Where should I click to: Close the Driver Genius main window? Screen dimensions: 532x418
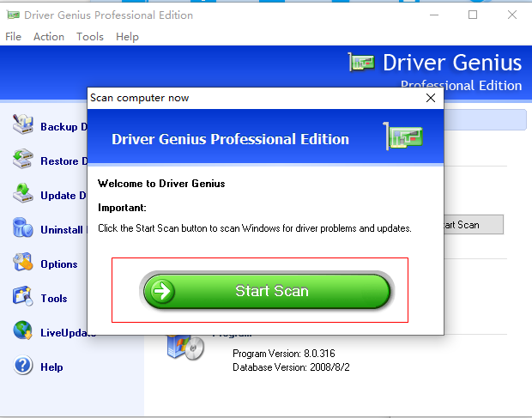tap(512, 15)
